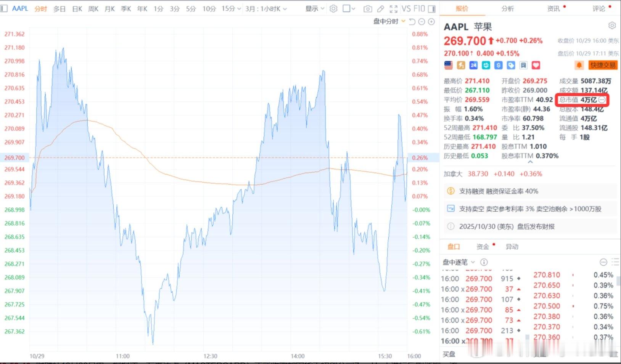Viewport: 621px width, 364px height.
Task: Toggle the right quote panel icon
Action: pyautogui.click(x=432, y=9)
